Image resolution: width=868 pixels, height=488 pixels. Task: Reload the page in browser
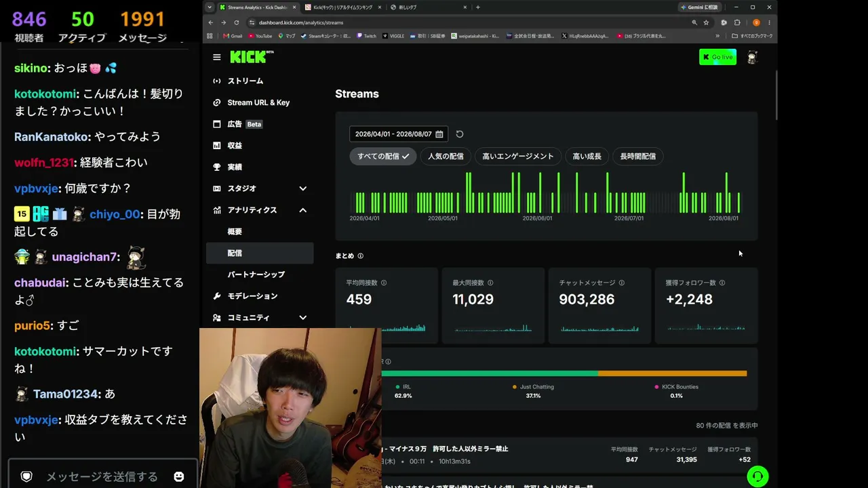pyautogui.click(x=237, y=22)
